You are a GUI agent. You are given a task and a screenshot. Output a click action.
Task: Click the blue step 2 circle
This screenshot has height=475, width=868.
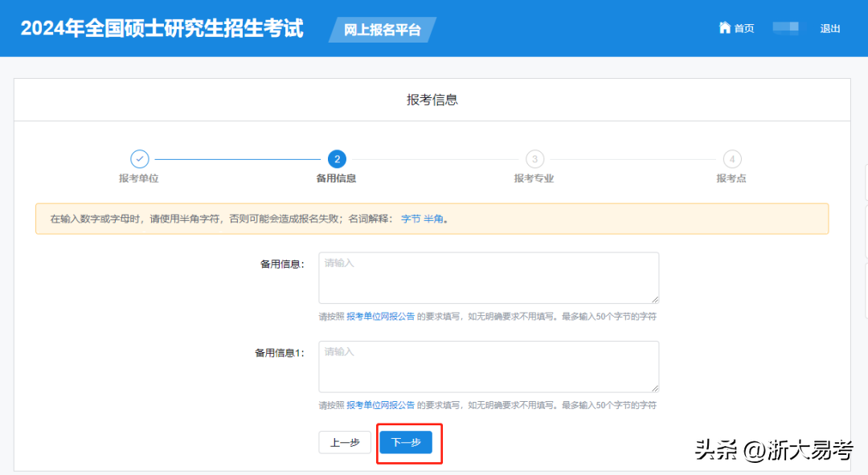[337, 159]
